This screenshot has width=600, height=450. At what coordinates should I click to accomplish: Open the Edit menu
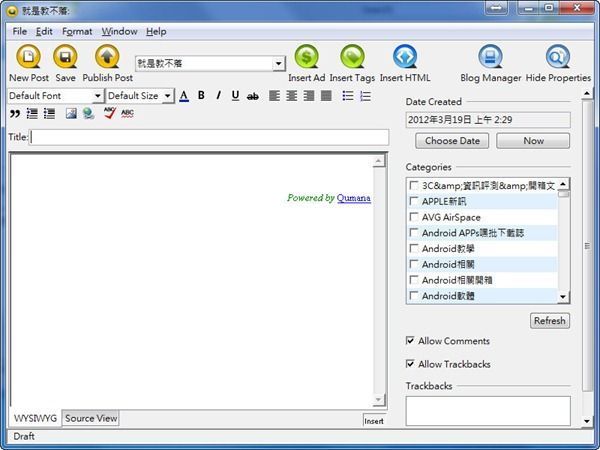(x=44, y=31)
